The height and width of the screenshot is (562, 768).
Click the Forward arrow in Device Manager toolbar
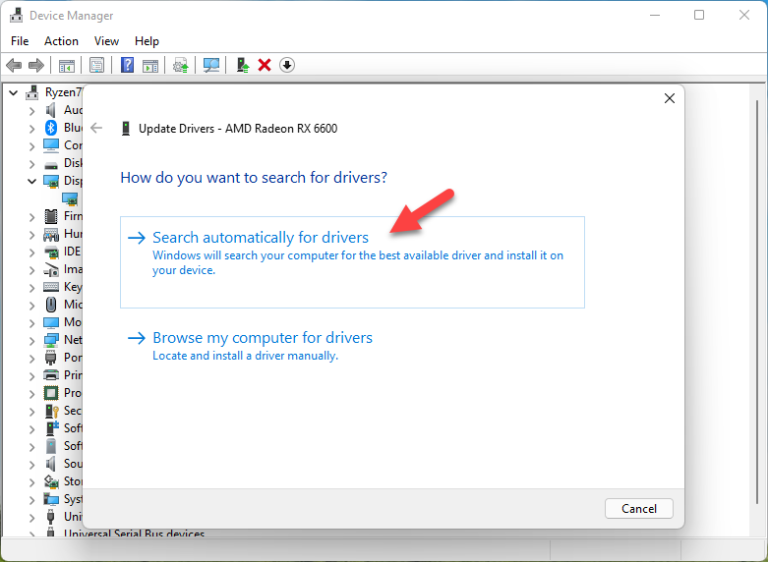pyautogui.click(x=36, y=65)
